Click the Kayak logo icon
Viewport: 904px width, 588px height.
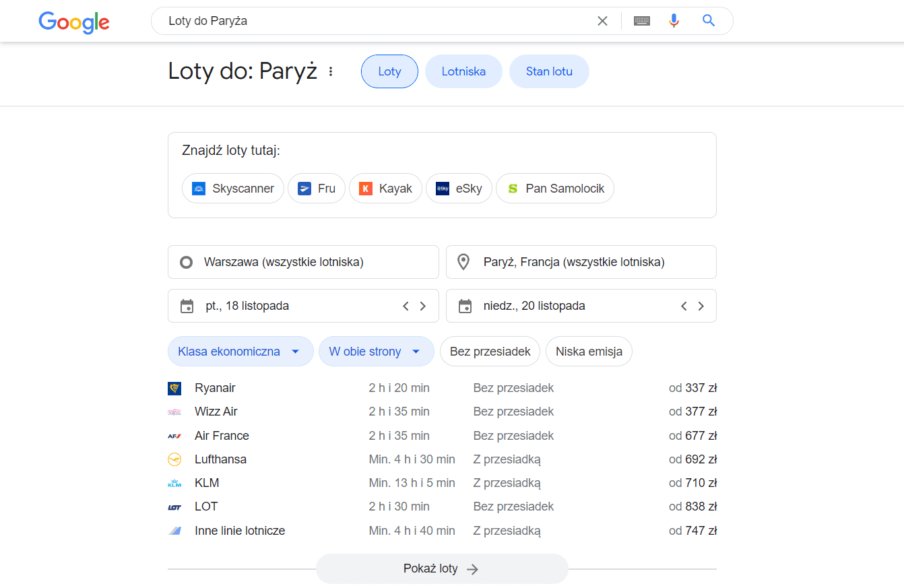(366, 189)
